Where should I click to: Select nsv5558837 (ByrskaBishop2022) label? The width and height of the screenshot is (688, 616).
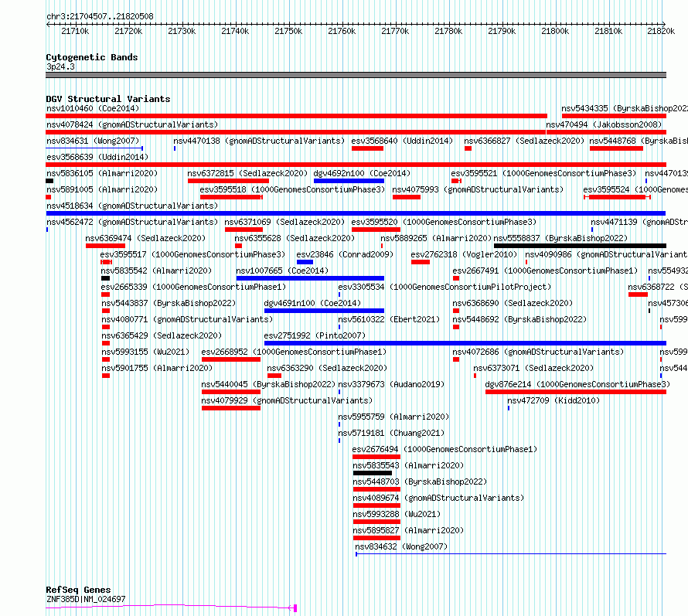click(560, 238)
